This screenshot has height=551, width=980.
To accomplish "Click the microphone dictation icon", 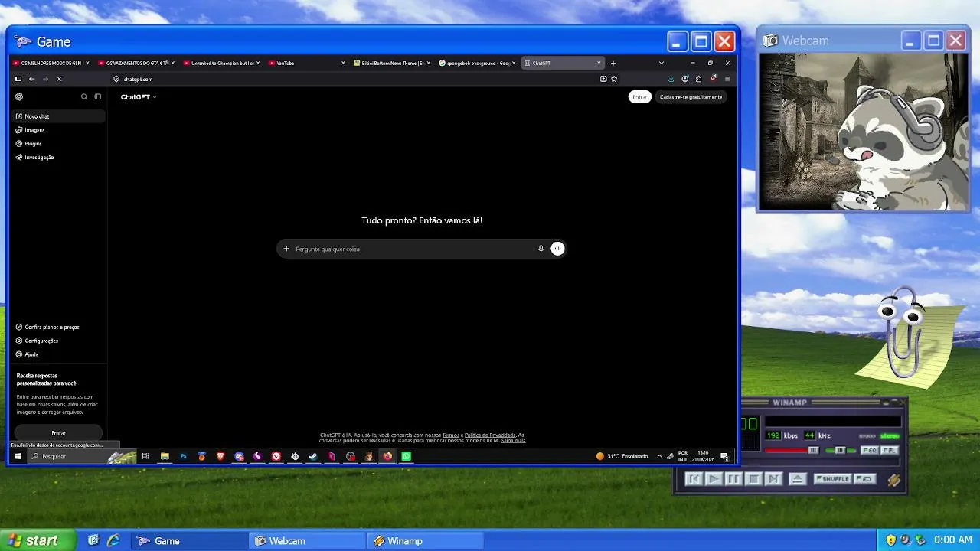I will (541, 249).
